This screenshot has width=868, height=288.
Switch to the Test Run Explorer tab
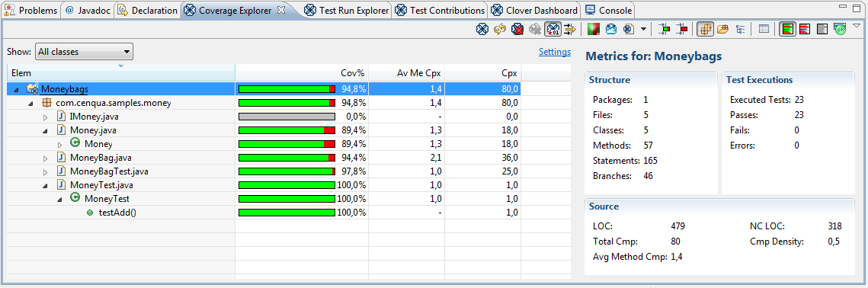tap(347, 10)
